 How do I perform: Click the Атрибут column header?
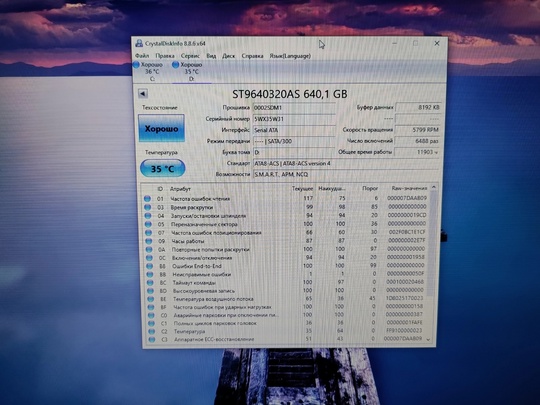pos(180,189)
